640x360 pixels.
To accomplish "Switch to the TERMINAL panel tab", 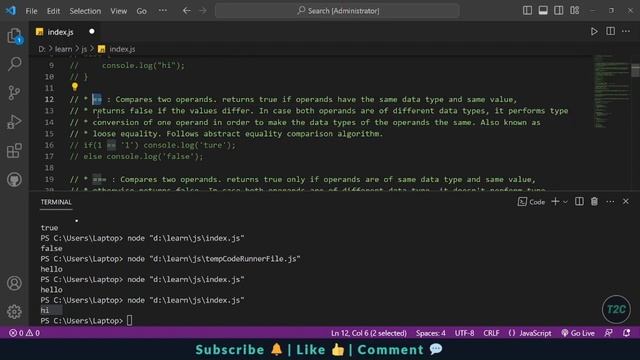I will coord(56,202).
